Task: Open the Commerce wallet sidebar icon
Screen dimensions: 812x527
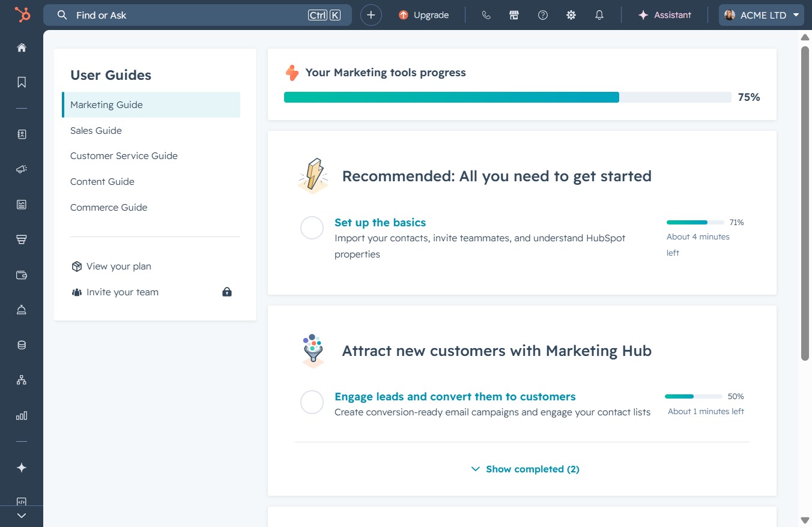Action: coord(22,275)
